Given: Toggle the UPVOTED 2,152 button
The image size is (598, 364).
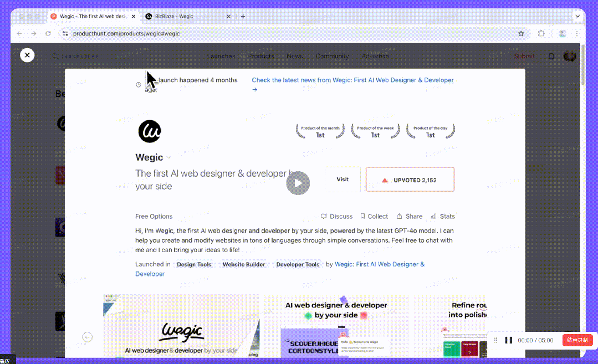Looking at the screenshot, I should pyautogui.click(x=410, y=180).
